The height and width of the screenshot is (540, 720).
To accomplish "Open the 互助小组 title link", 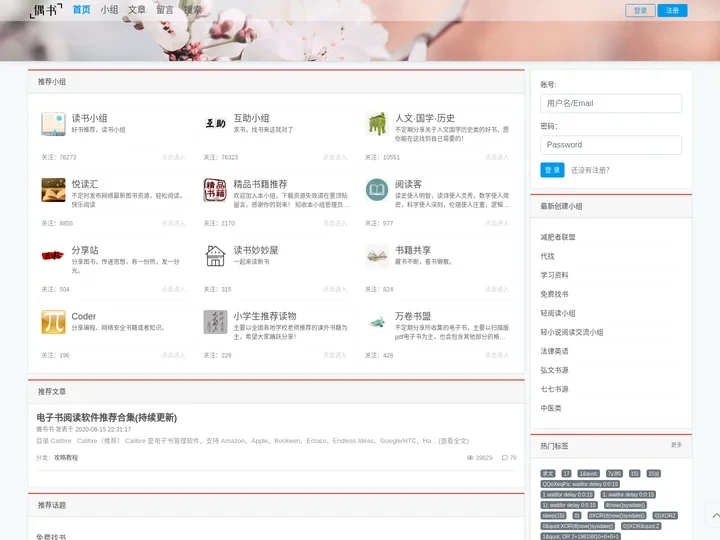I will coord(251,118).
